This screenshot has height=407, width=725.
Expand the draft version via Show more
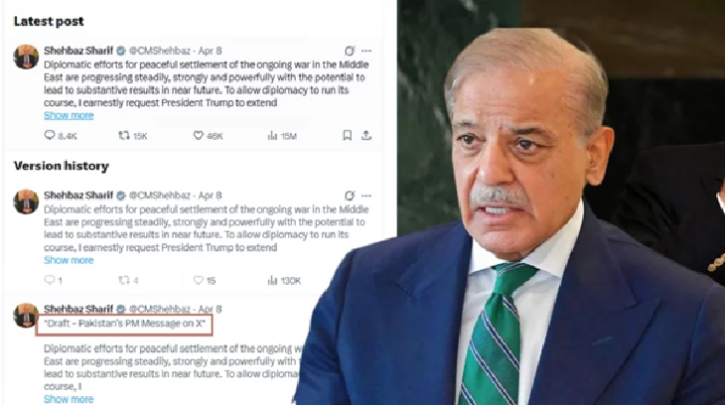pos(69,399)
